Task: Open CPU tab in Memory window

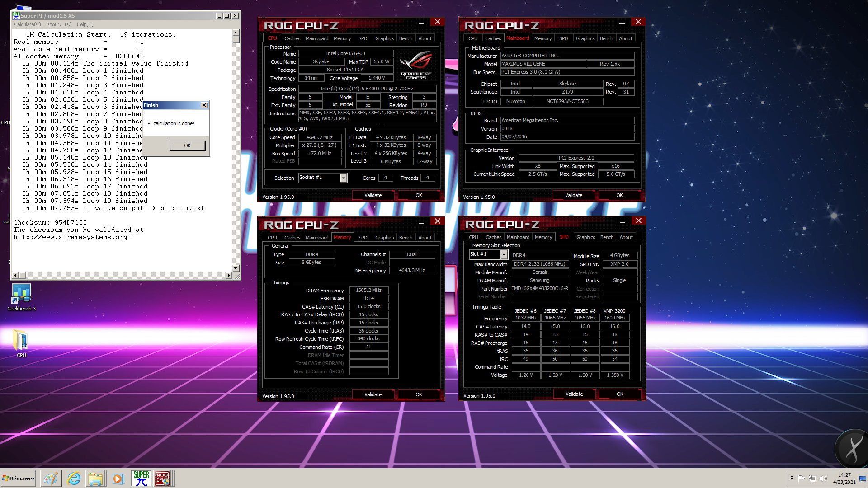Action: point(272,238)
